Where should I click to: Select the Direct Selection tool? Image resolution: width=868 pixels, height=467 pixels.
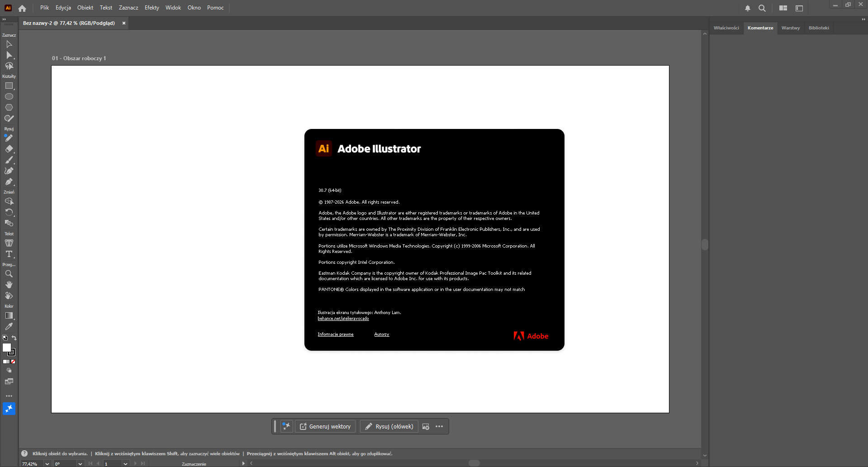point(9,55)
